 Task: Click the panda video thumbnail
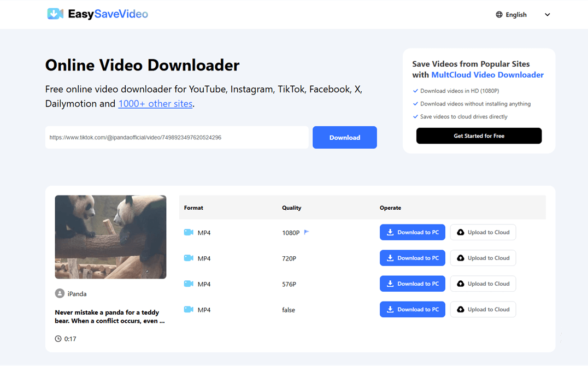[110, 237]
